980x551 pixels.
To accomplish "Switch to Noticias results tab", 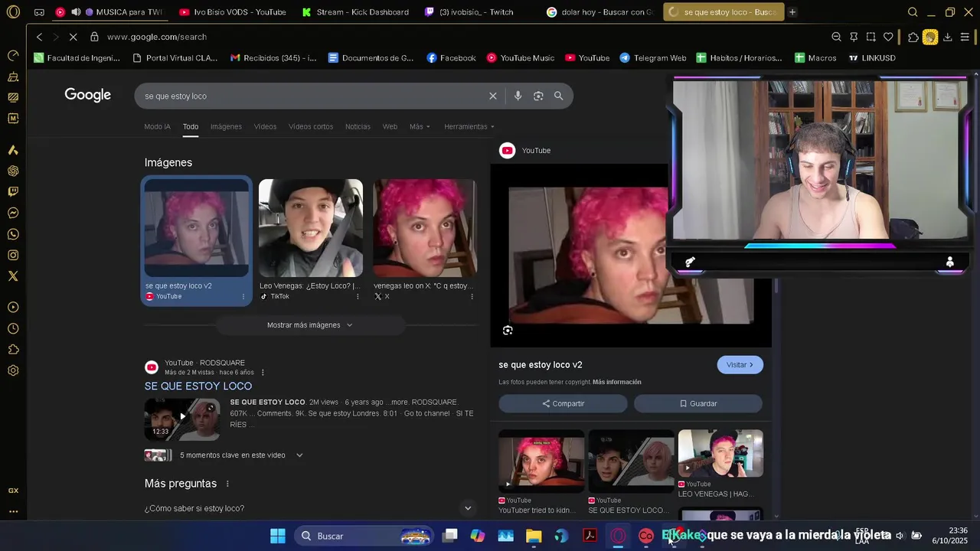I will [x=358, y=126].
